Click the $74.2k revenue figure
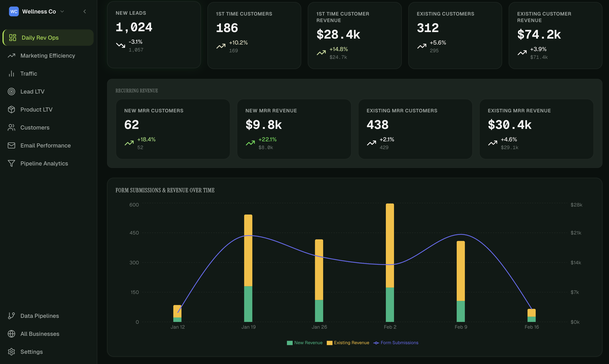The height and width of the screenshot is (364, 609). (x=539, y=34)
